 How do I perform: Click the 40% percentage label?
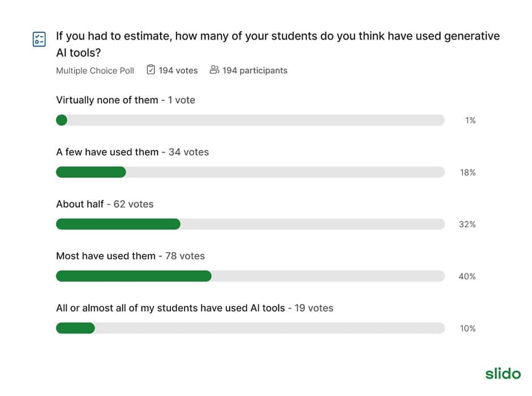(x=467, y=276)
